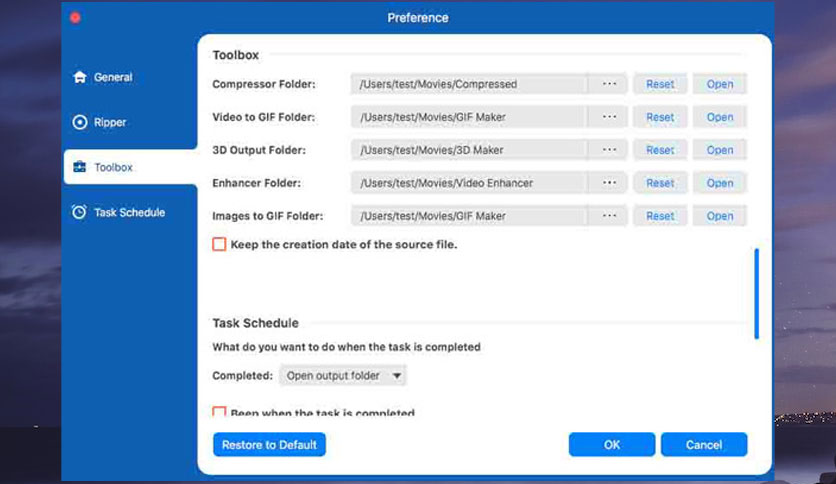This screenshot has height=484, width=836.
Task: Click the Video to GIF Folder path field
Action: (x=469, y=117)
